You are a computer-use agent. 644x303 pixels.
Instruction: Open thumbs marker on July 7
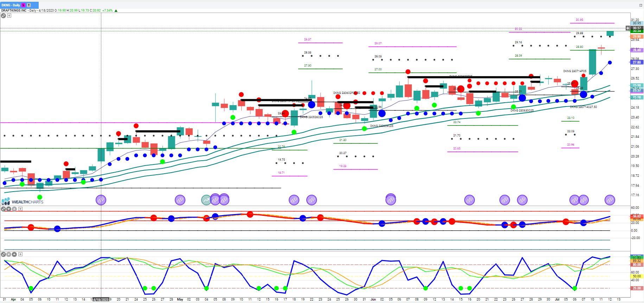click(584, 200)
